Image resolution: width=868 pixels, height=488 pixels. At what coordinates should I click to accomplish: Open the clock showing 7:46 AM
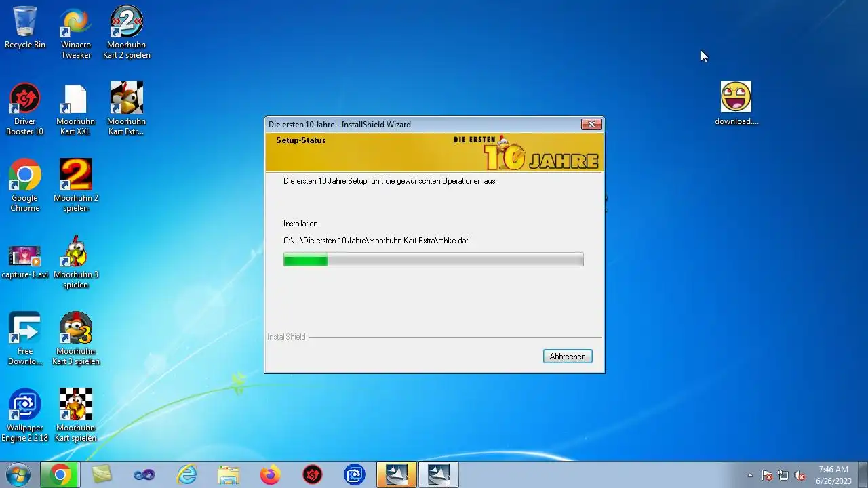click(x=833, y=475)
